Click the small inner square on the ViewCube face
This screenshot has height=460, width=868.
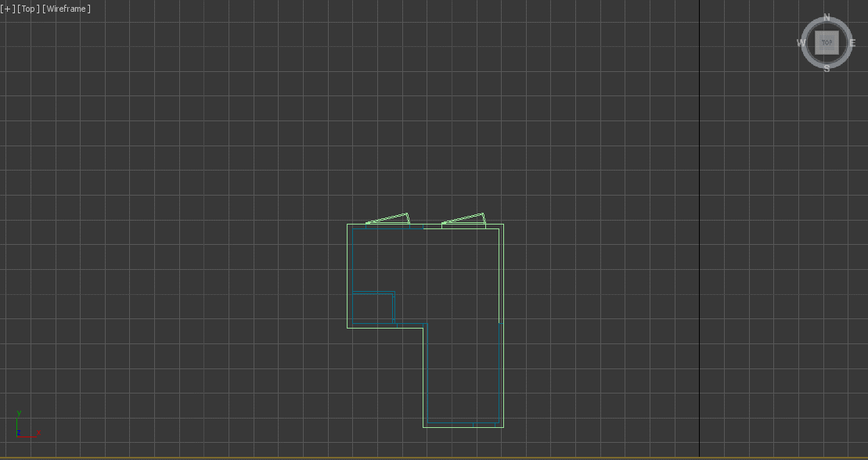coord(827,43)
